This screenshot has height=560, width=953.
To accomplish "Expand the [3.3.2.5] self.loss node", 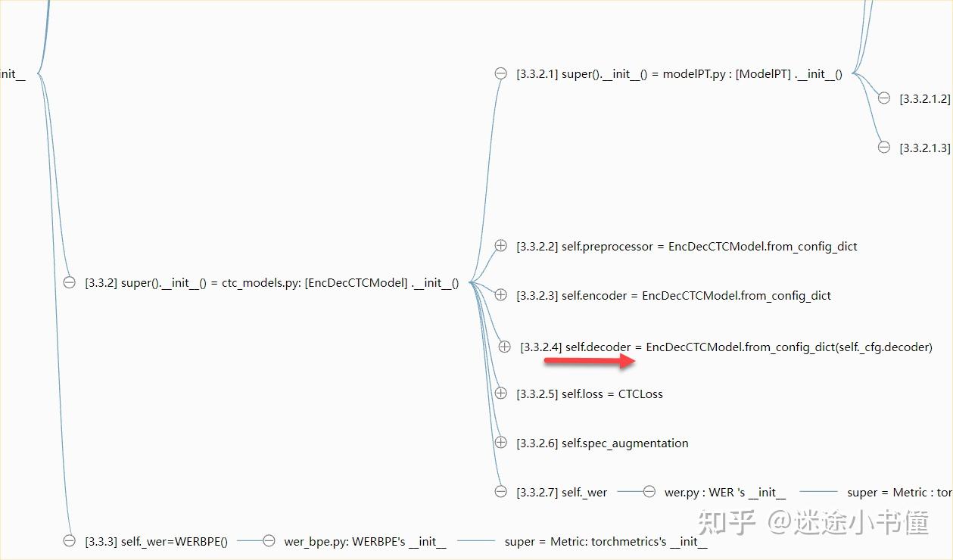I will point(500,393).
